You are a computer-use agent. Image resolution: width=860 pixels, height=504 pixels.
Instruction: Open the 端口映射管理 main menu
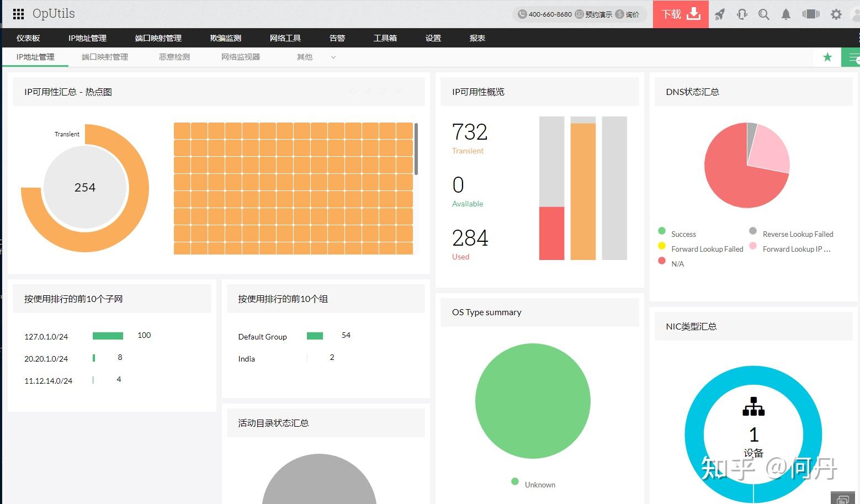(x=158, y=38)
